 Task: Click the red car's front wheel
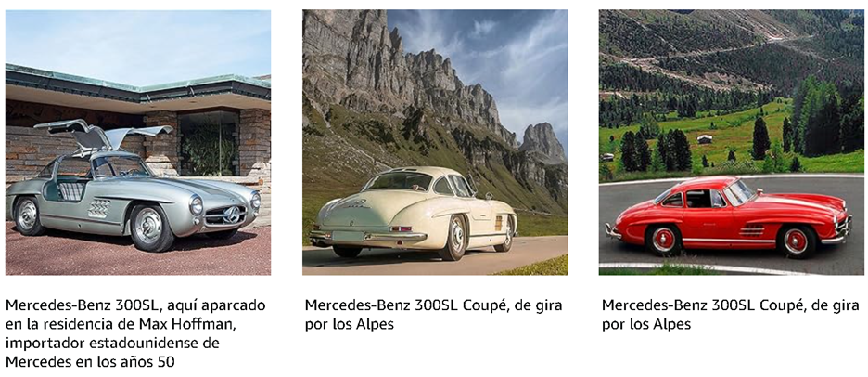coord(796,241)
